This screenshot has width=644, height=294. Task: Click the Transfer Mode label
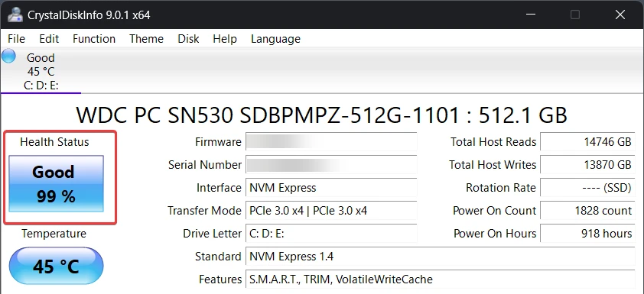(204, 211)
